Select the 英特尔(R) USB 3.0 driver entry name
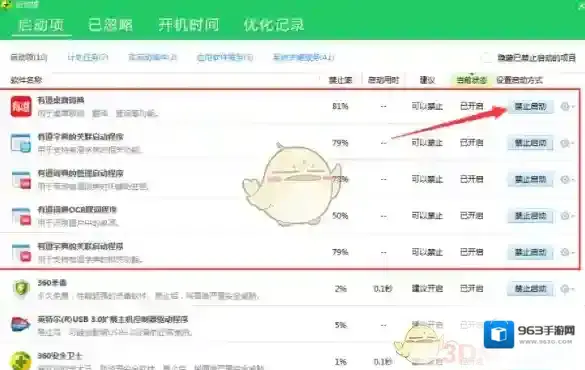 [113, 319]
